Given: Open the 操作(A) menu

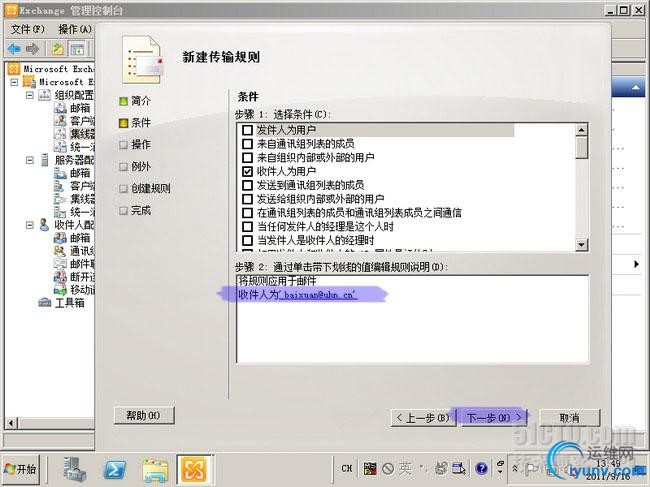Looking at the screenshot, I should tap(75, 29).
